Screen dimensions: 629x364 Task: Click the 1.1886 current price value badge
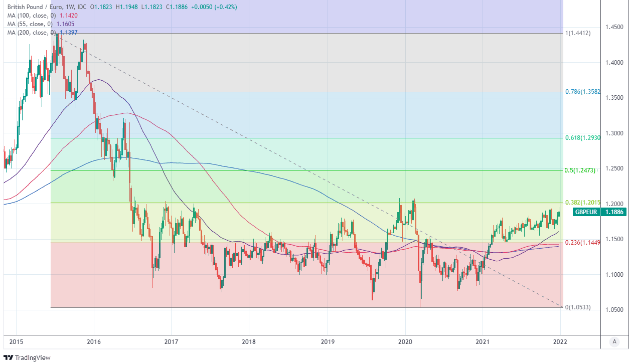(614, 212)
